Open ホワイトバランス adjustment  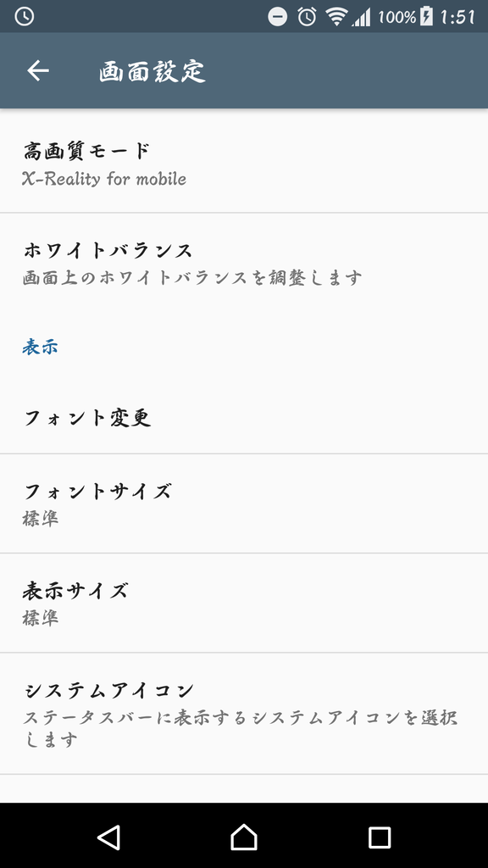(x=244, y=263)
